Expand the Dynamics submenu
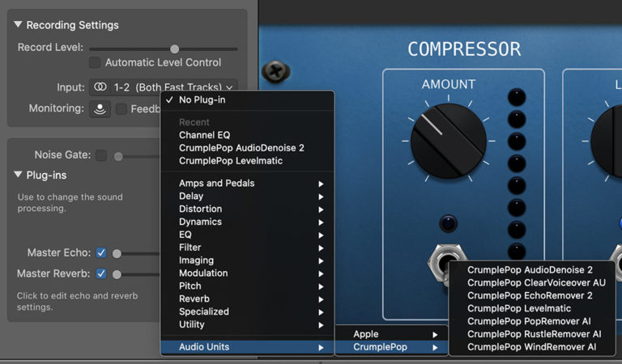This screenshot has width=622, height=364. [x=248, y=222]
